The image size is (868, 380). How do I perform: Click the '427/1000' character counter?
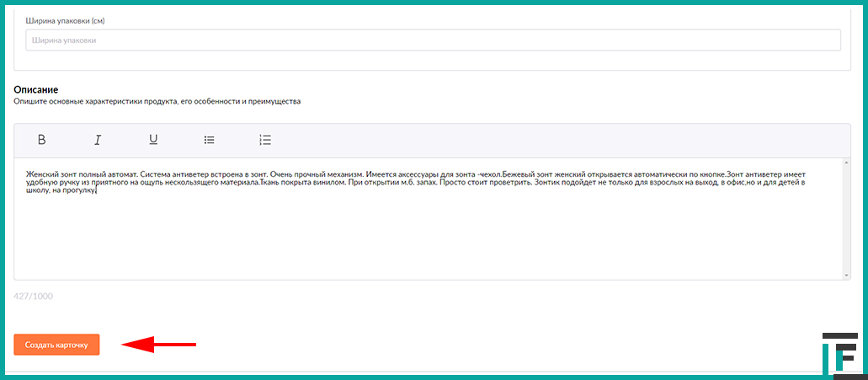click(x=33, y=296)
